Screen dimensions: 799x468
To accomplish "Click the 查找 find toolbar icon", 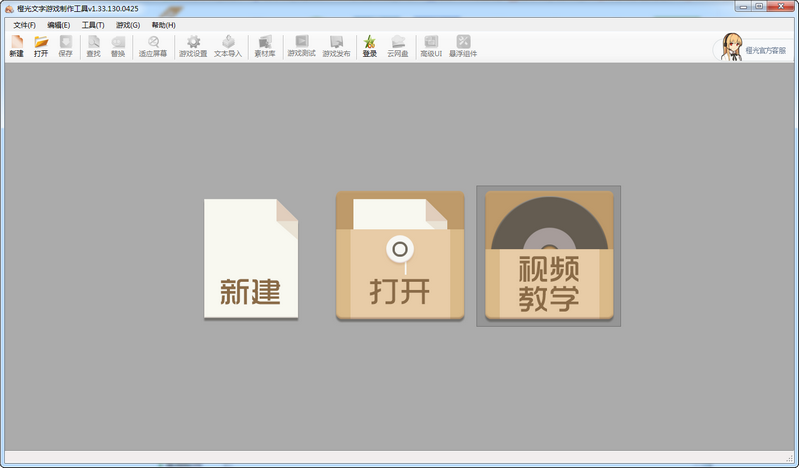I will [93, 46].
